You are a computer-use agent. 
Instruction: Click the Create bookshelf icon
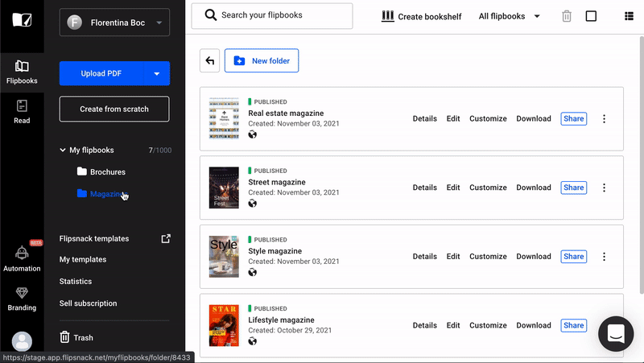388,16
